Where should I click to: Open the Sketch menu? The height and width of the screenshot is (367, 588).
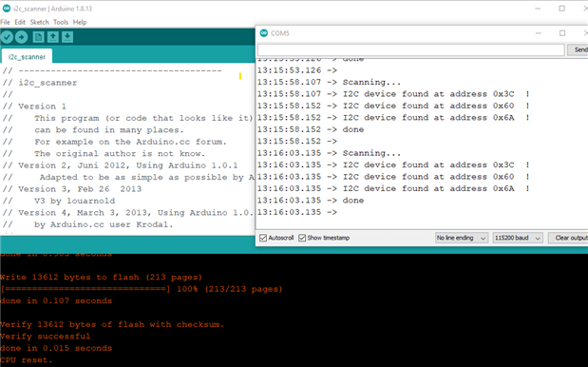point(39,22)
